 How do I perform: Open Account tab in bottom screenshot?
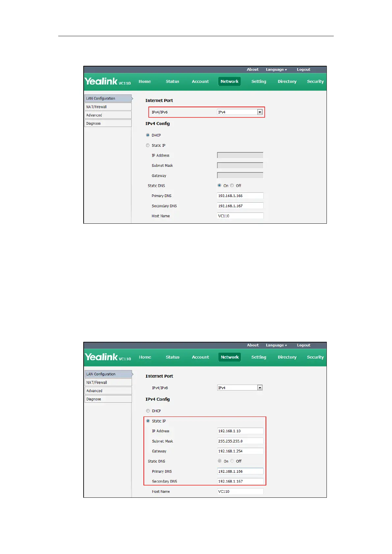pos(200,357)
